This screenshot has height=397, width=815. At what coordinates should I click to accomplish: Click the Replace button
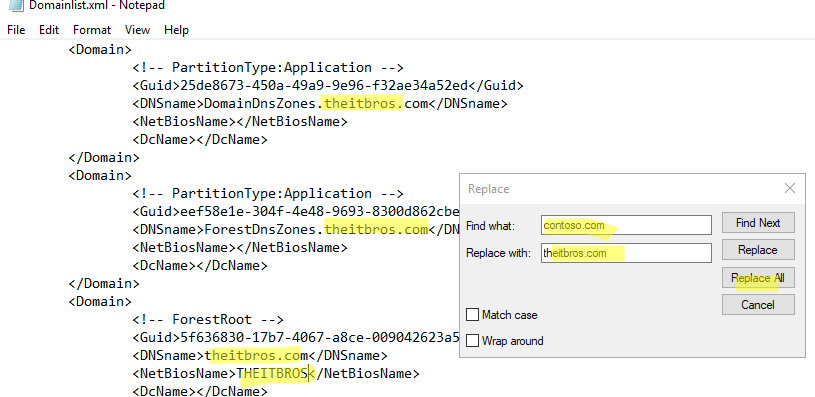758,250
